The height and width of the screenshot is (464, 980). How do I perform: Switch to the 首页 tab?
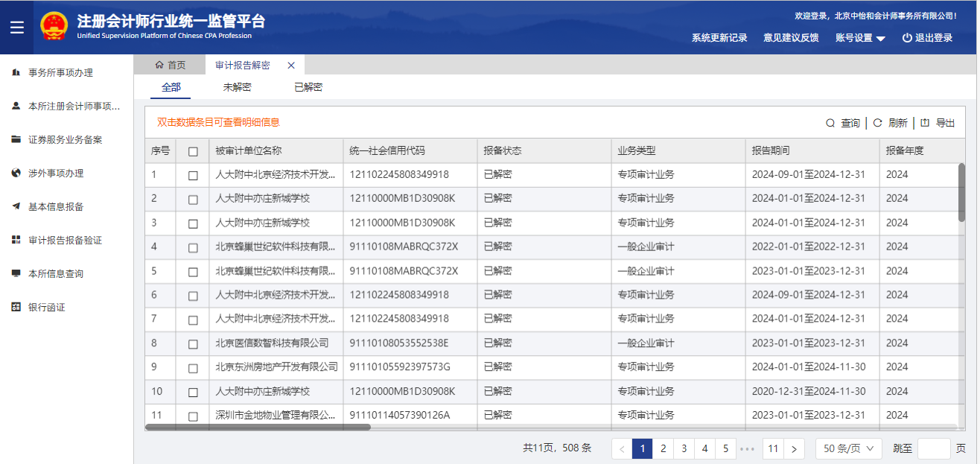point(170,65)
